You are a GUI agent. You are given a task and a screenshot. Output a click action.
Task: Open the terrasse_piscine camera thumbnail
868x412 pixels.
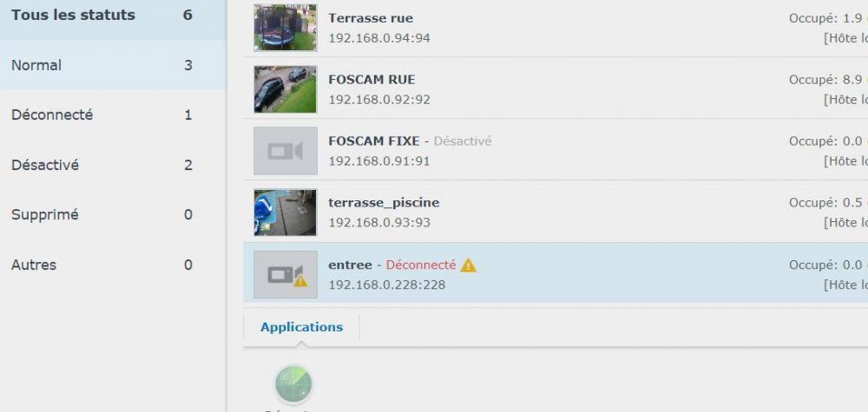pos(286,213)
